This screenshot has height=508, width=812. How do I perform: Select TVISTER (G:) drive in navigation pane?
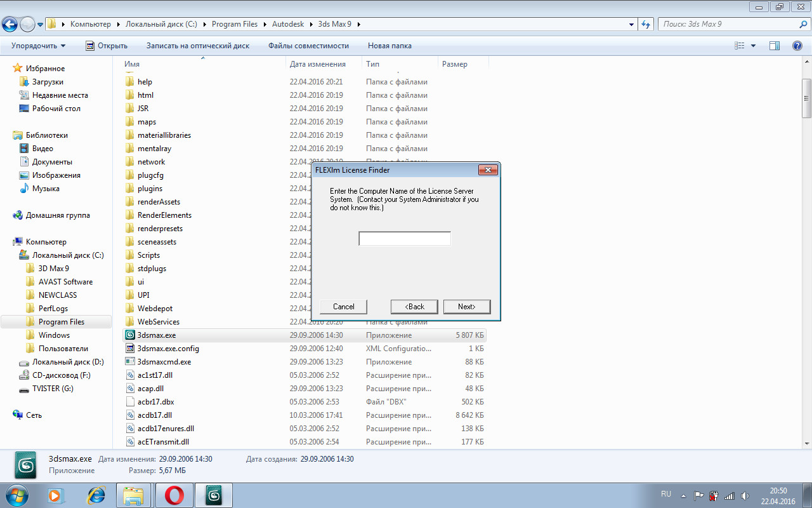tap(53, 389)
